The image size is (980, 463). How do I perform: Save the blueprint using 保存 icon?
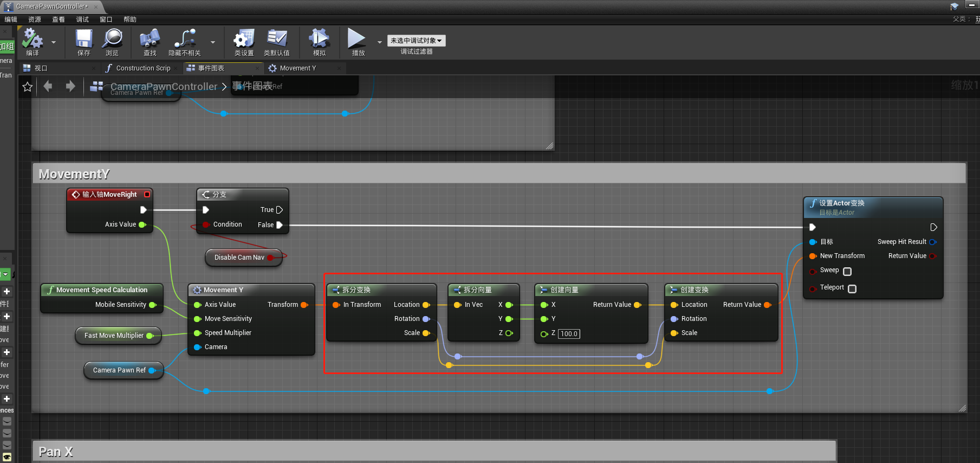(x=84, y=42)
